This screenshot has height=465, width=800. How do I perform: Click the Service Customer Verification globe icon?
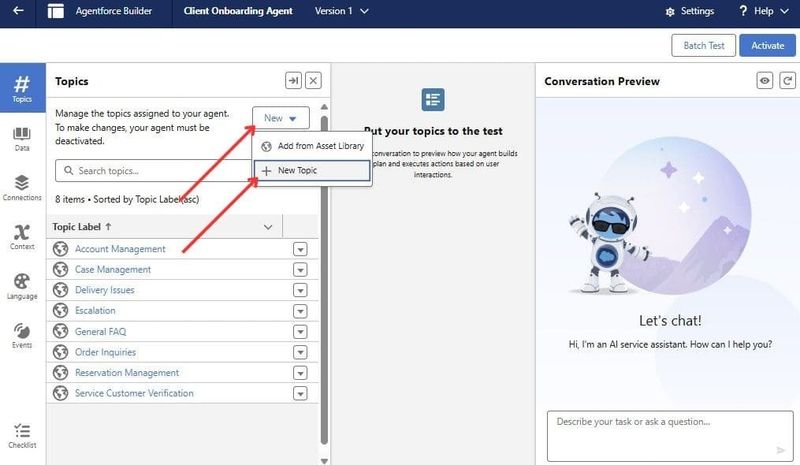click(61, 393)
